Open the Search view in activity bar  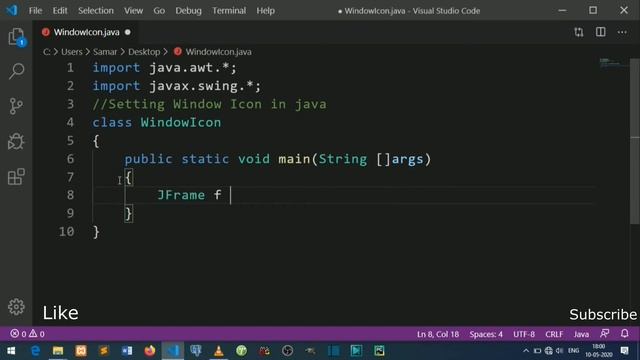[x=16, y=71]
